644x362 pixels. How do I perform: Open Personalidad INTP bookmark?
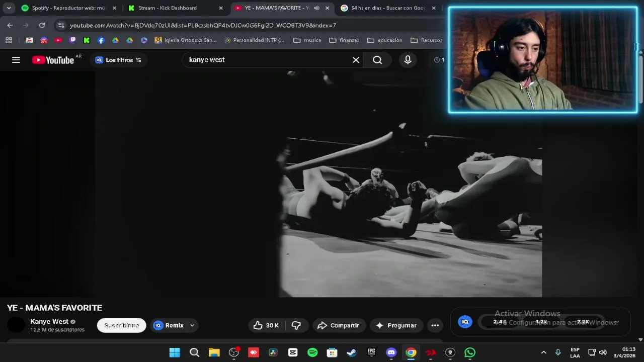(254, 40)
